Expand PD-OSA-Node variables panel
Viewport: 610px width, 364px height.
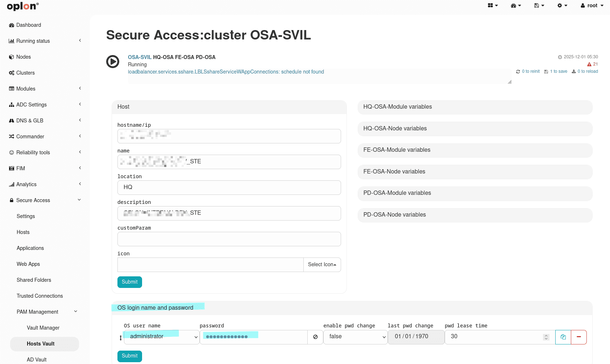point(475,215)
